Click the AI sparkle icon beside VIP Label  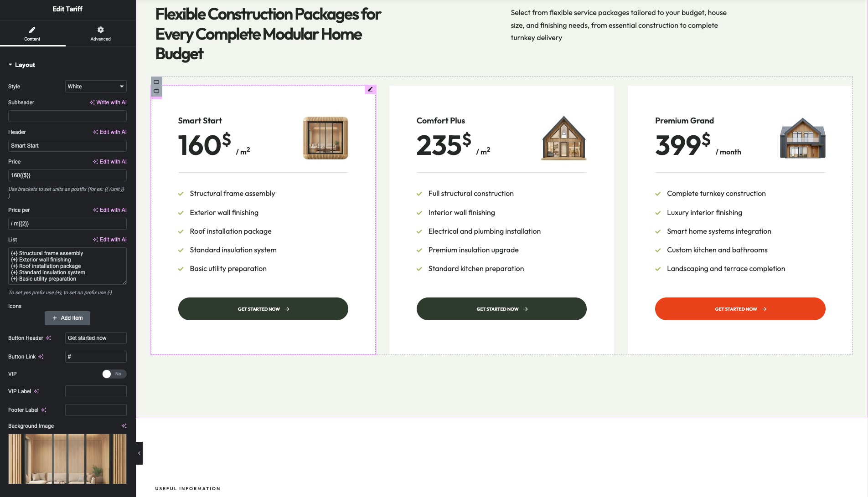(36, 391)
